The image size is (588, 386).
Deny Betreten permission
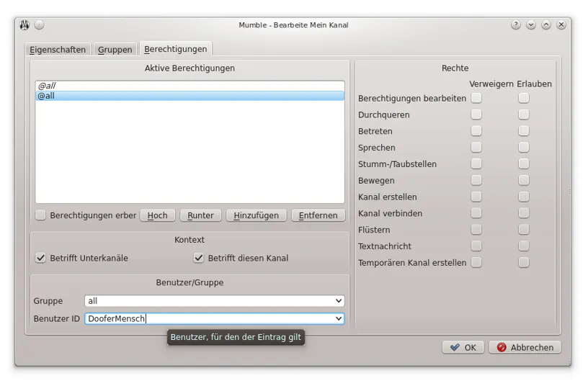pos(476,131)
